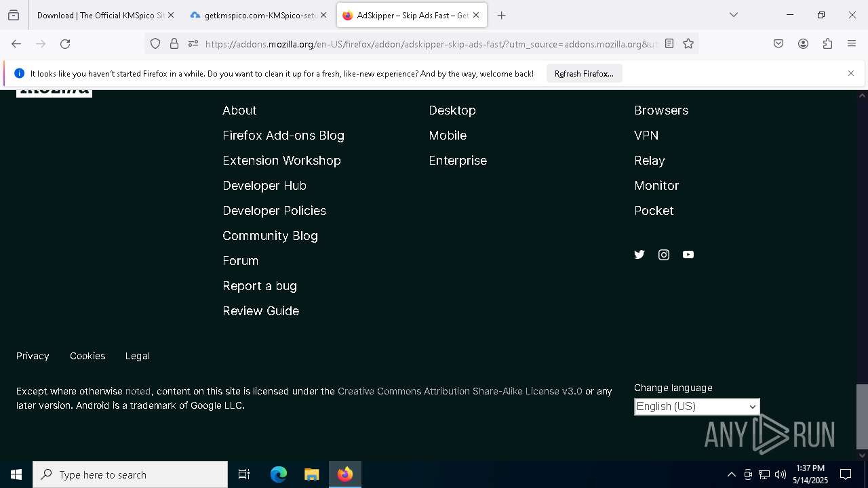The height and width of the screenshot is (488, 868).
Task: Open the Relay link
Action: pyautogui.click(x=650, y=161)
